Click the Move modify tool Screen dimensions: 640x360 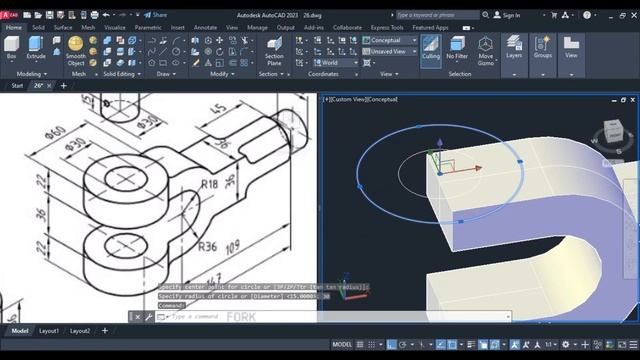tap(220, 40)
